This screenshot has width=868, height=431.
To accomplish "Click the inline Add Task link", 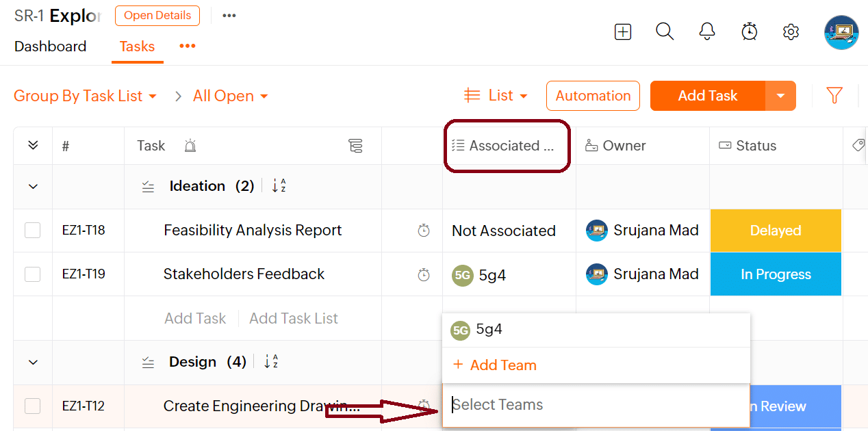I will [195, 318].
